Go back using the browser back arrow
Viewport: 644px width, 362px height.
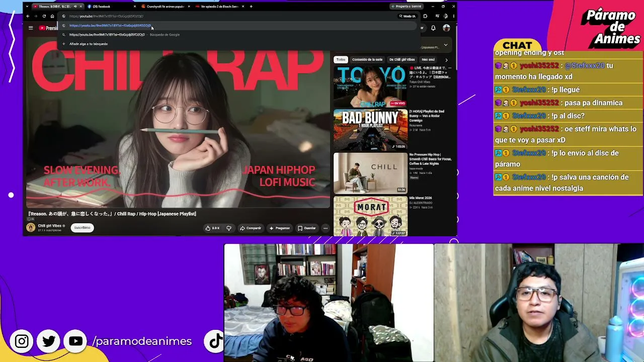pyautogui.click(x=28, y=16)
